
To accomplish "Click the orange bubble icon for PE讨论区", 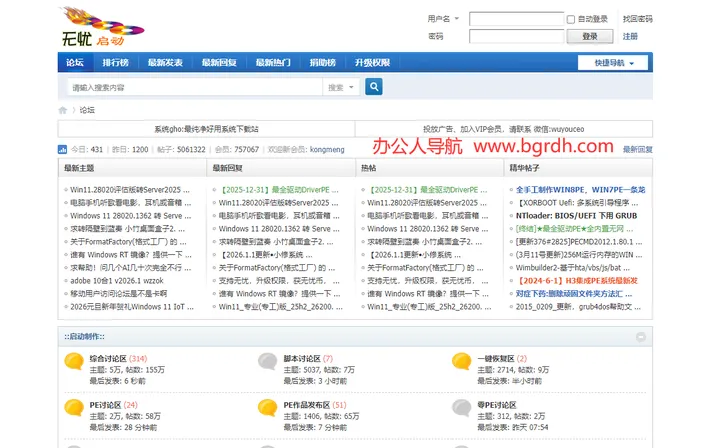I will tap(74, 408).
